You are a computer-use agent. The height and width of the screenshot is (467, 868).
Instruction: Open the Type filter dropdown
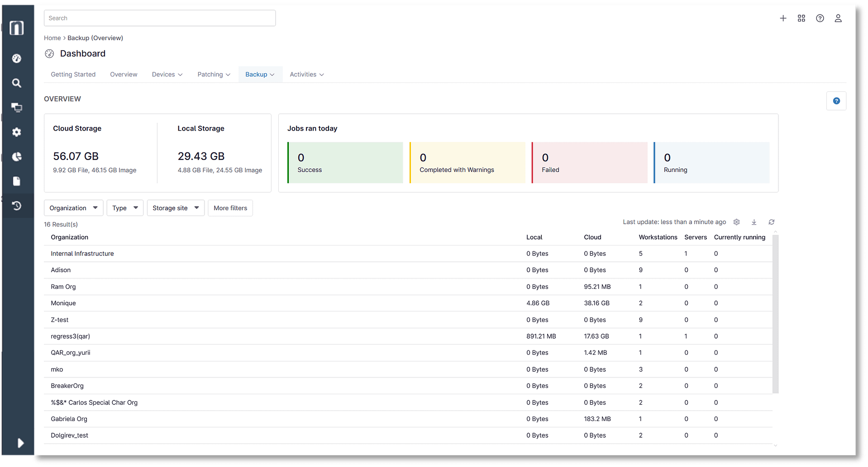tap(124, 208)
